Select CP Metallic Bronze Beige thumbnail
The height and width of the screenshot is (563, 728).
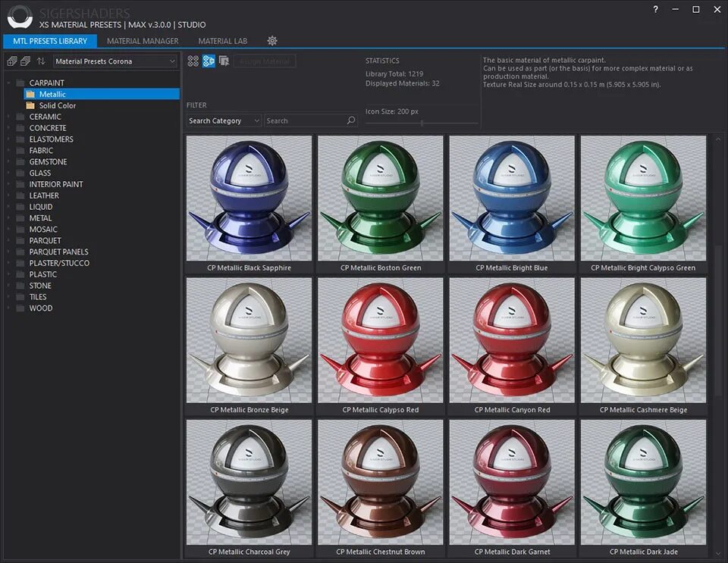coord(249,340)
